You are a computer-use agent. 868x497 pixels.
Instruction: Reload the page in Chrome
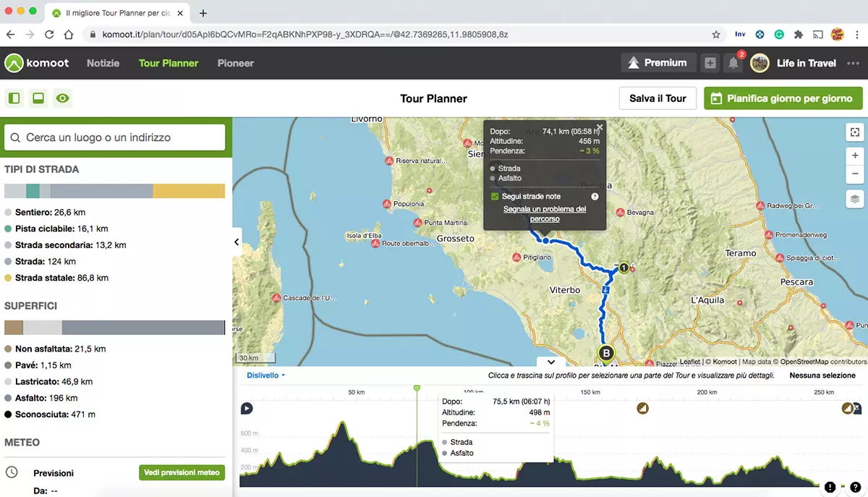pyautogui.click(x=49, y=34)
